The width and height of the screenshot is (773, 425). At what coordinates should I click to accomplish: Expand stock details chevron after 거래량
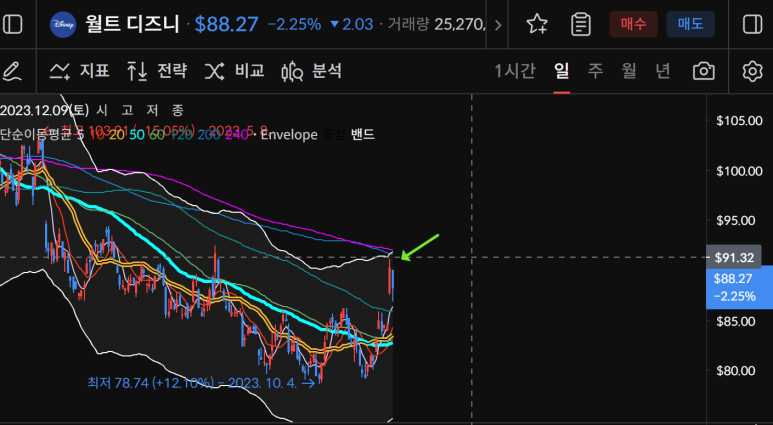point(498,25)
